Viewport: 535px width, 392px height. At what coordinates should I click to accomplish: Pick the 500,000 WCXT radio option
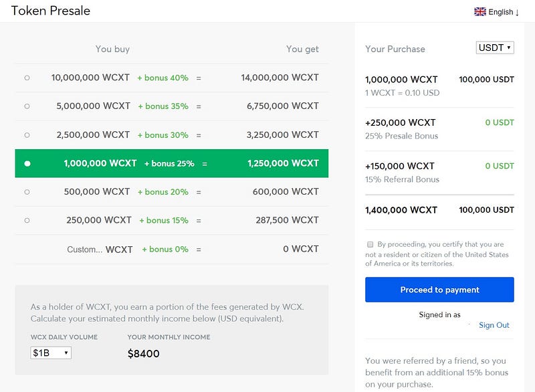pos(27,192)
